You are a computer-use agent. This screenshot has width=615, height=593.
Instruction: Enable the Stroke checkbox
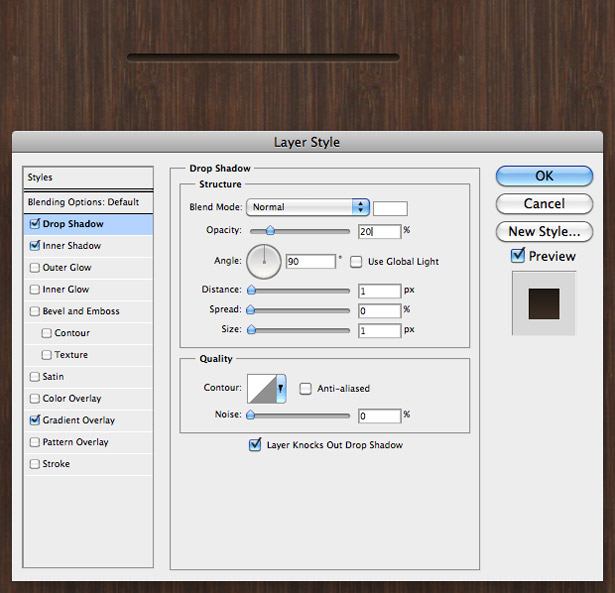click(x=35, y=464)
